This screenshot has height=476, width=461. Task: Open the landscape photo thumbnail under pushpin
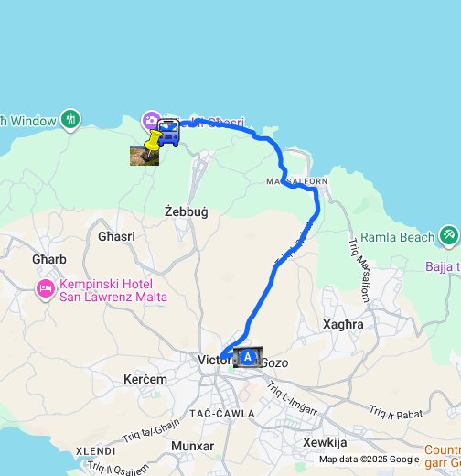coord(145,156)
